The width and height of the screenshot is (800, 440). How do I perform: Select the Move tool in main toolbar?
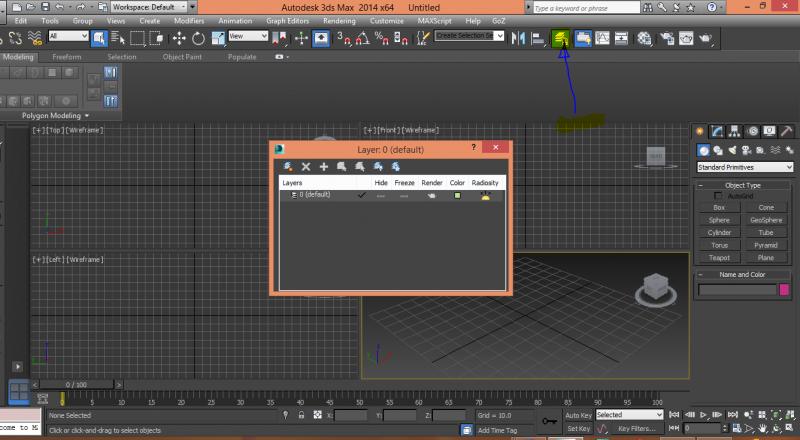[179, 38]
